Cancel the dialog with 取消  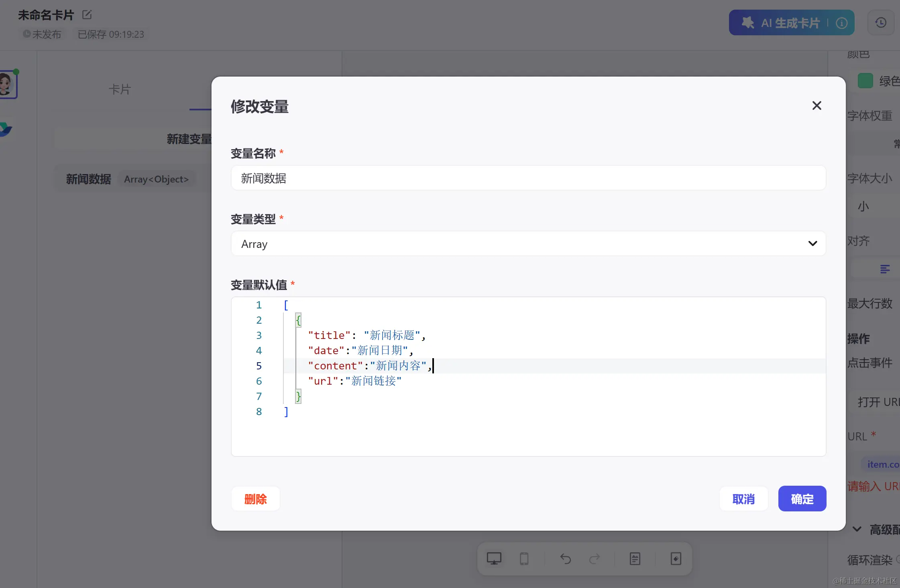pos(743,499)
